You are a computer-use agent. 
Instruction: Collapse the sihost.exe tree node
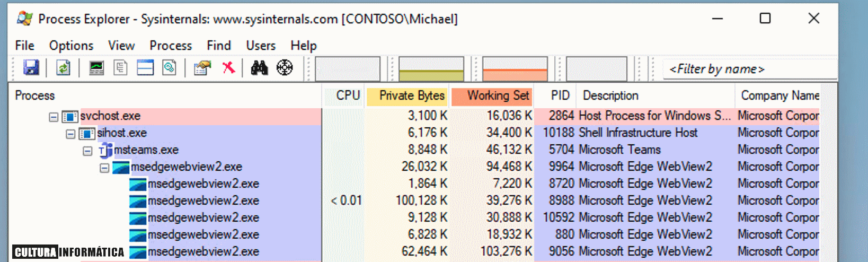point(70,134)
